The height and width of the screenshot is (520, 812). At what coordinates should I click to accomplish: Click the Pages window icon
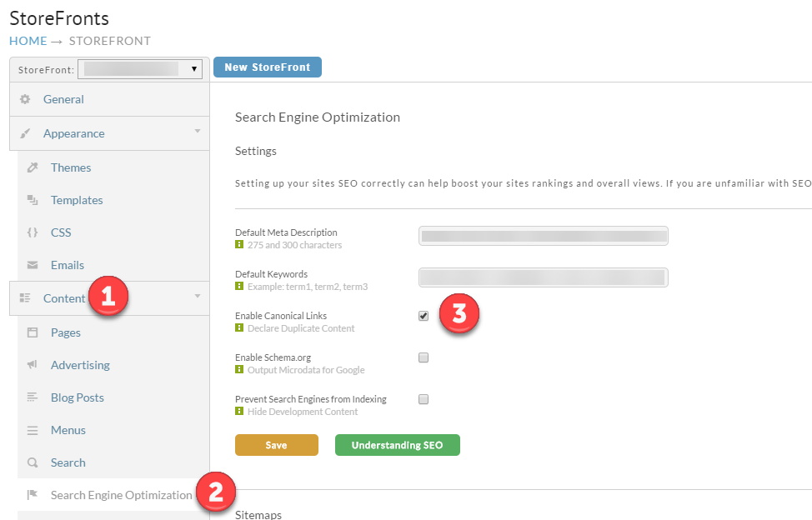pyautogui.click(x=33, y=332)
